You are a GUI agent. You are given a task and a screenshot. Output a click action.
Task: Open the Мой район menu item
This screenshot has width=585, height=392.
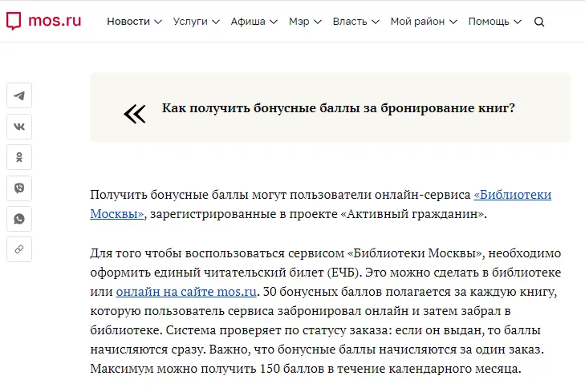point(417,22)
